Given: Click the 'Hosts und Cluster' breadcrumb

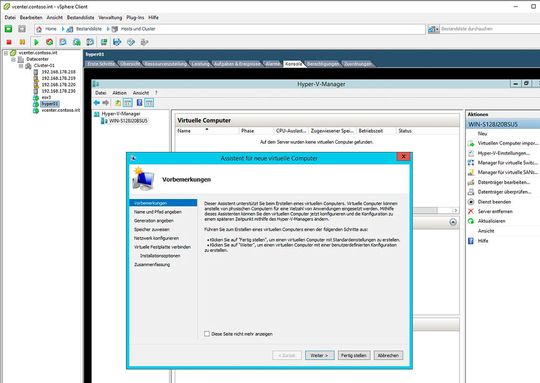Looking at the screenshot, I should coord(138,29).
